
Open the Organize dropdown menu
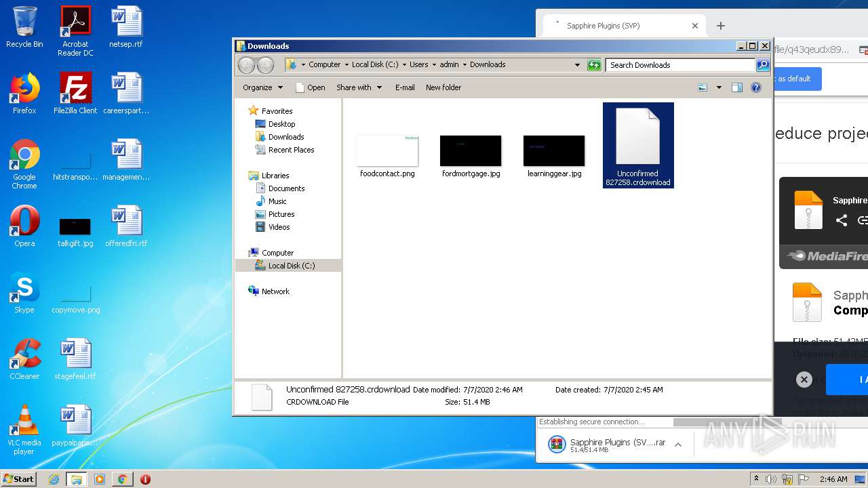[x=262, y=87]
